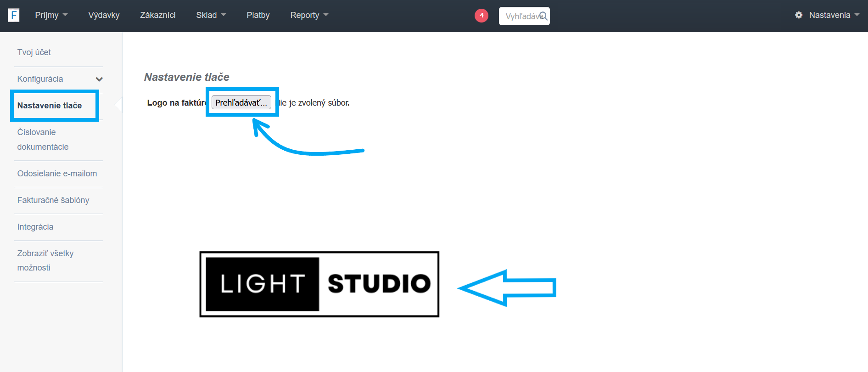The image size is (868, 372).
Task: Open the Sklad dropdown menu
Action: pyautogui.click(x=211, y=15)
